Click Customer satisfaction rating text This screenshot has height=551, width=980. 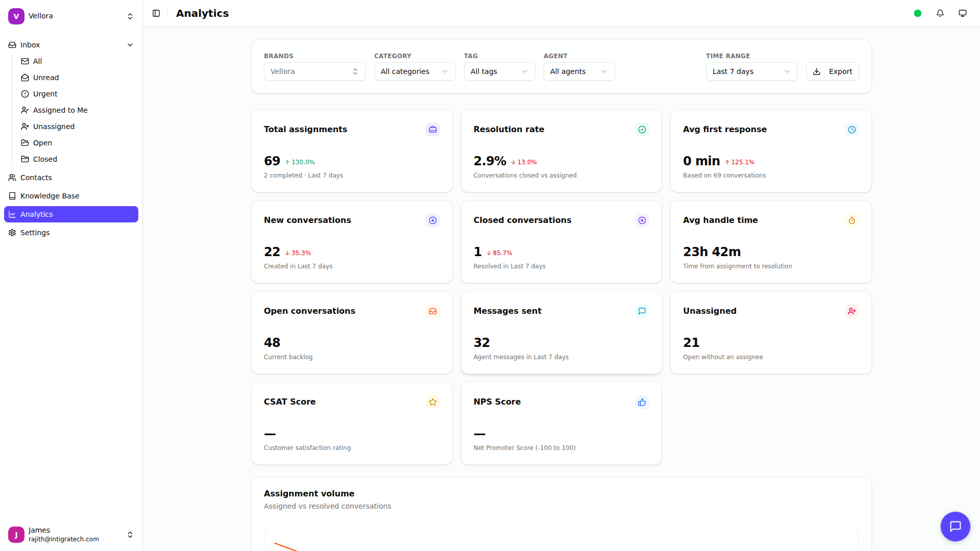(x=307, y=448)
